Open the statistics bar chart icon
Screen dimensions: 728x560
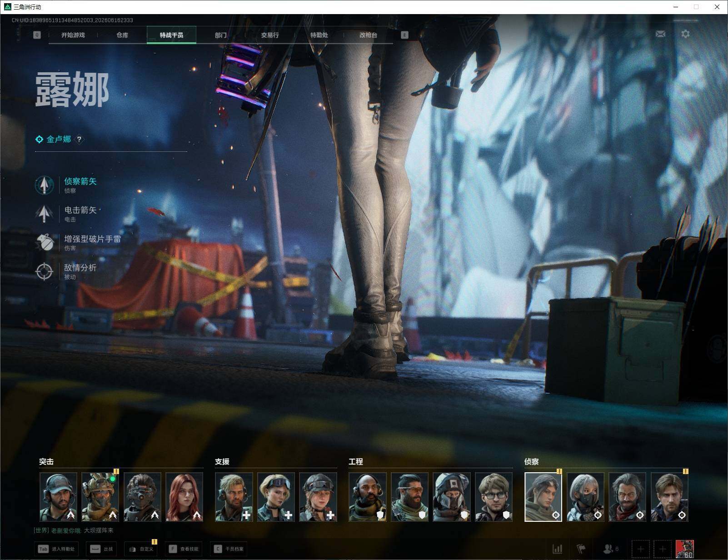(x=557, y=549)
